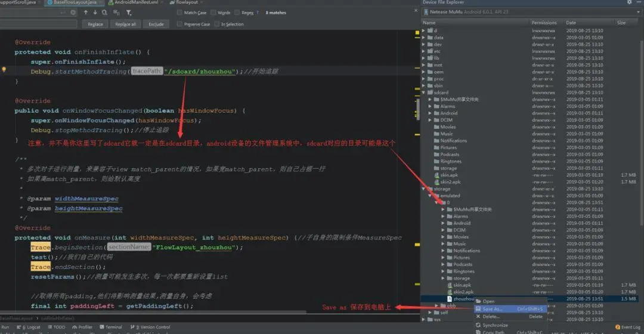Image resolution: width=644 pixels, height=334 pixels.
Task: Choose Open in the context menu
Action: (x=509, y=301)
